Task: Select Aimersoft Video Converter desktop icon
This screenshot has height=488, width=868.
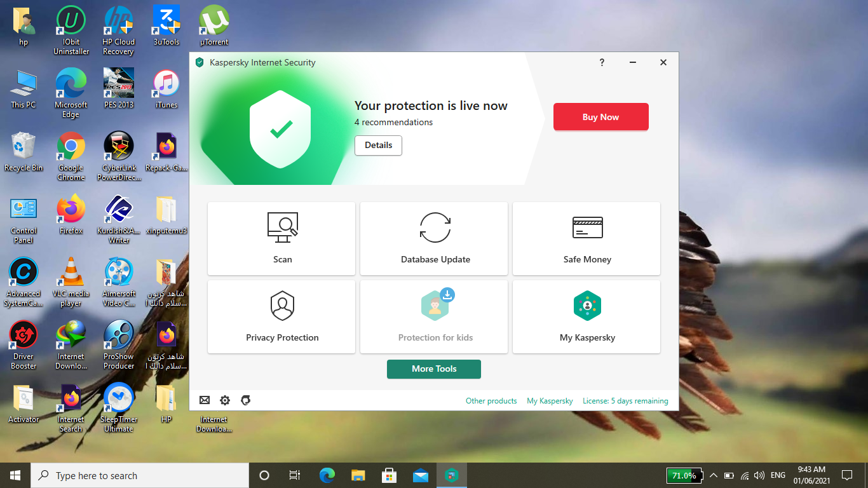Action: [x=118, y=282]
